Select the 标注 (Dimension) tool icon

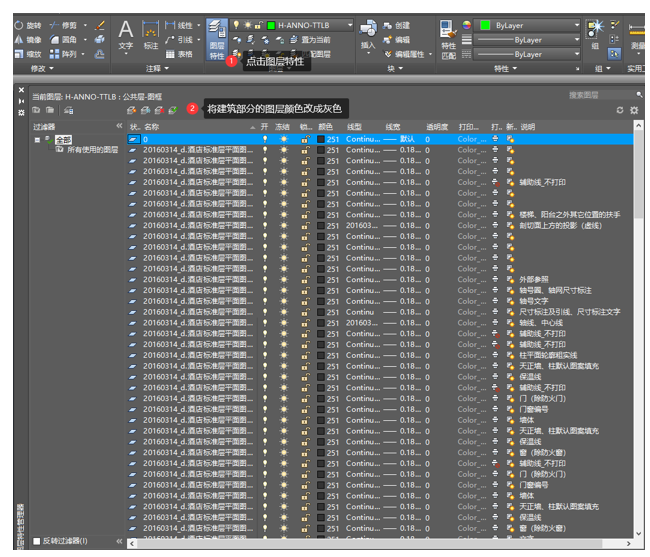tap(151, 34)
